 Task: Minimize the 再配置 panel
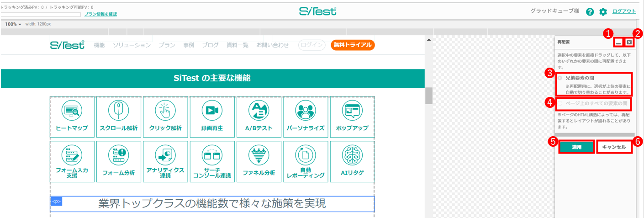tap(618, 43)
